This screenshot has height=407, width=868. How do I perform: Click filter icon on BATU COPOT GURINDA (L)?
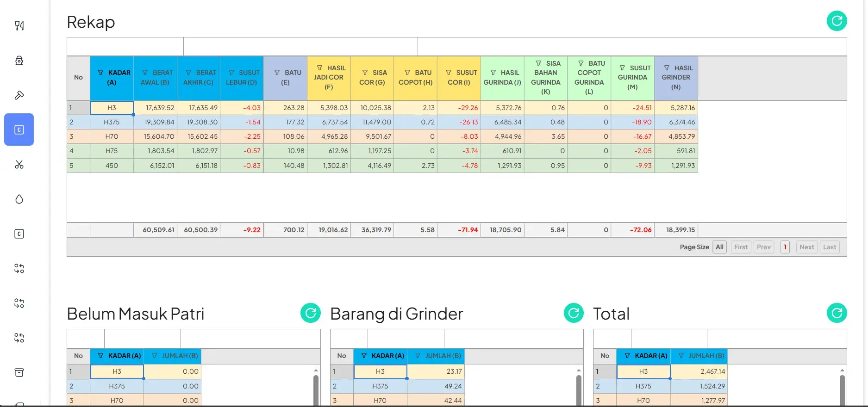[581, 63]
